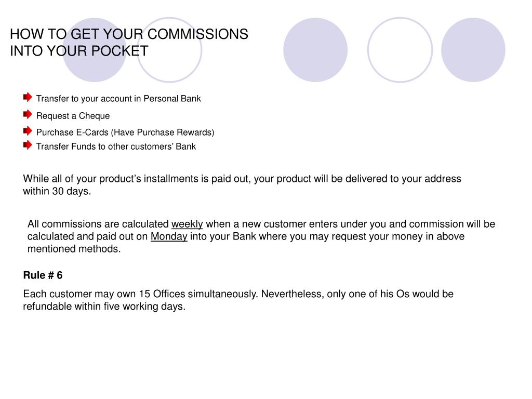Click the outlined empty circle near right side
532x399 pixels.
point(400,50)
